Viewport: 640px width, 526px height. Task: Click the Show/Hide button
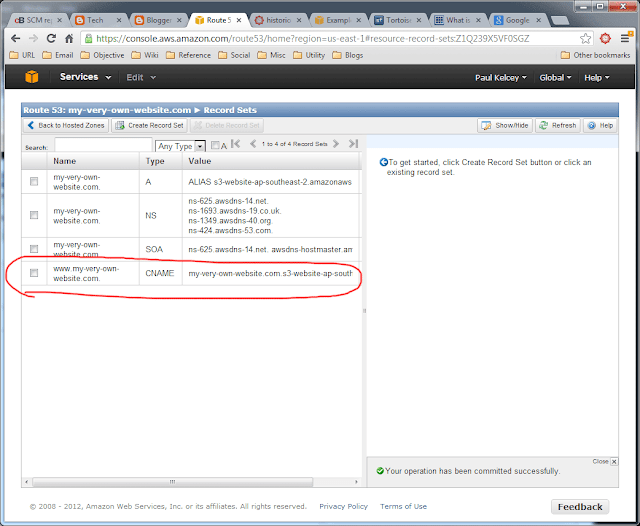click(x=505, y=125)
